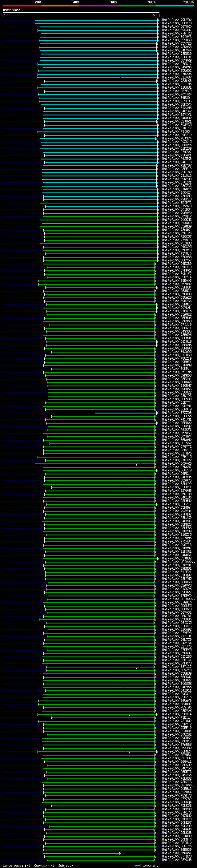Screen dimensions: 197x868
Task: Open hit UniRef100_B9S3U7
Action: click(177, 30)
